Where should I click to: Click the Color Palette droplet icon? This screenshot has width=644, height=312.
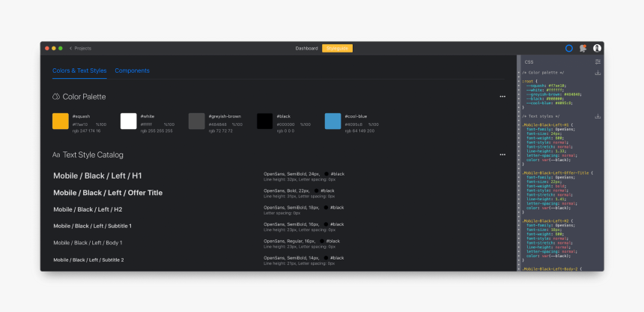click(x=56, y=97)
